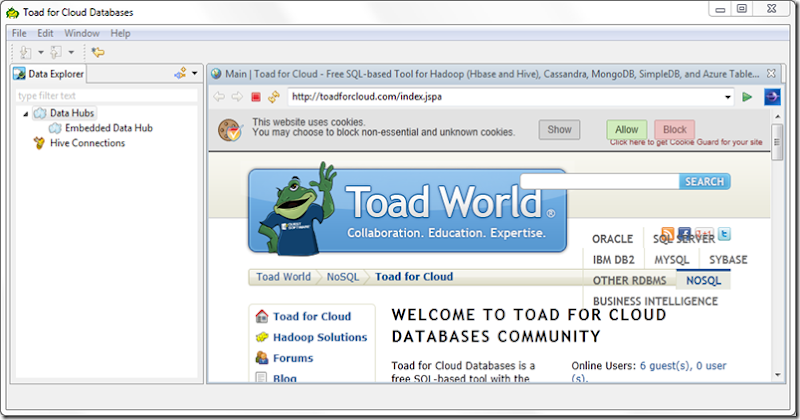The height and width of the screenshot is (420, 800).
Task: Collapse the Data Hubs tree node
Action: pos(26,114)
